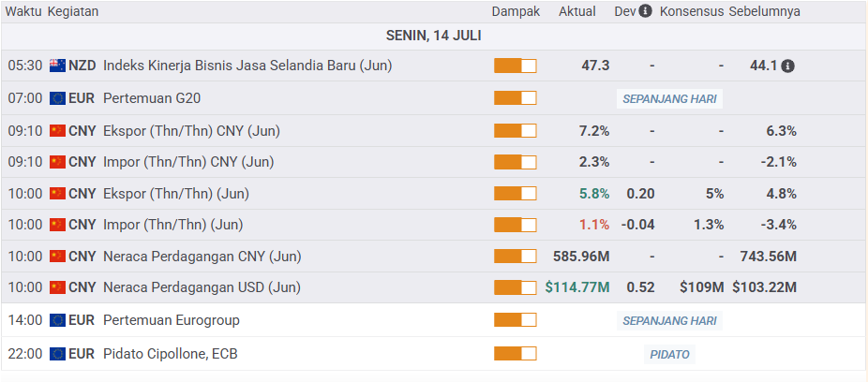Click the Konsensus column header

point(692,11)
